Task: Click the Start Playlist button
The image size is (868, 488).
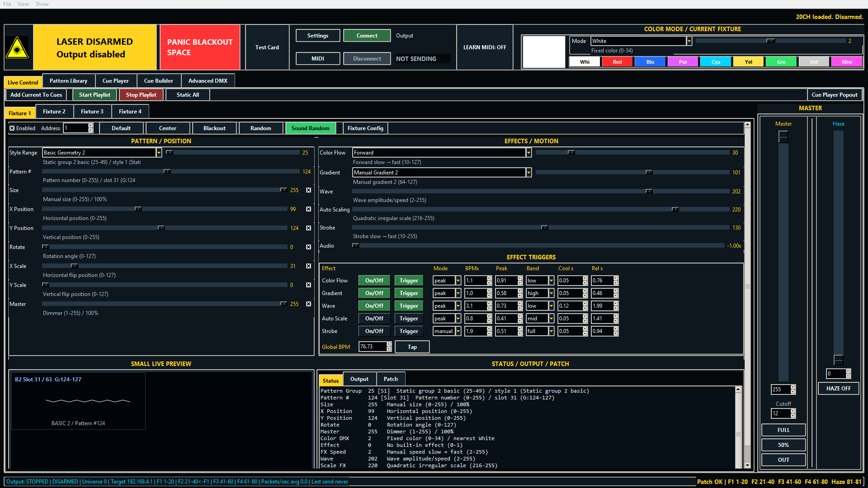Action: 94,95
